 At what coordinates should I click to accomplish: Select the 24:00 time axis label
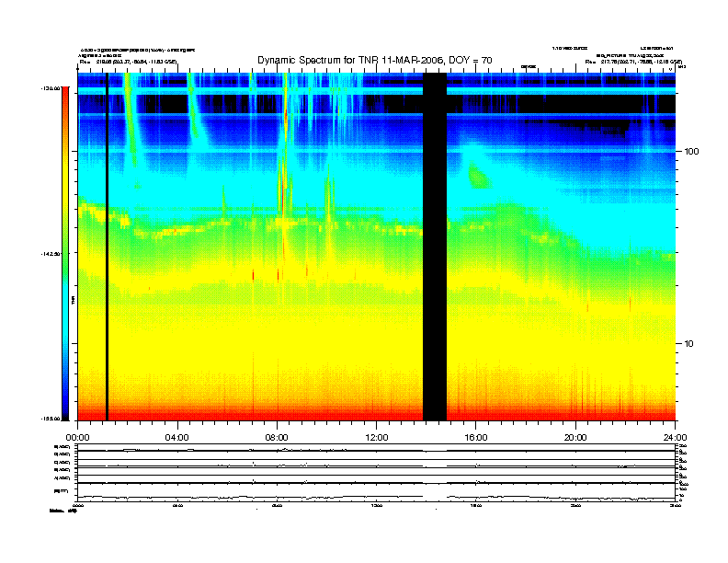675,438
